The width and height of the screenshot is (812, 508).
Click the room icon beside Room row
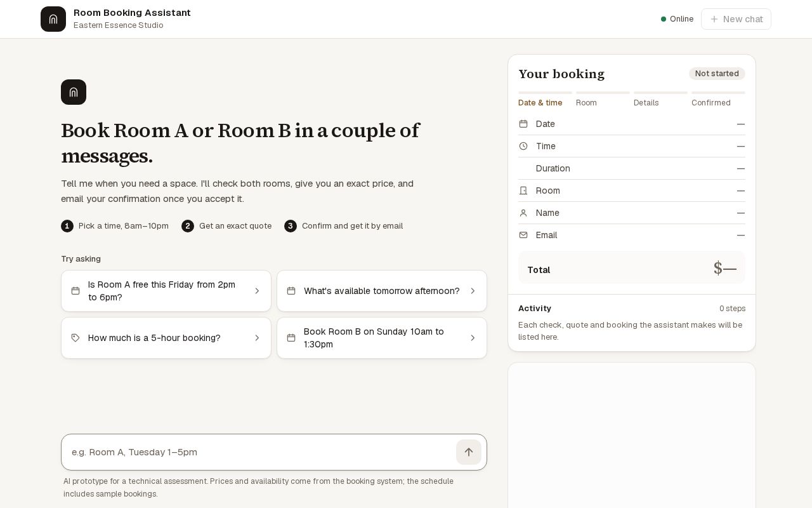pos(523,190)
